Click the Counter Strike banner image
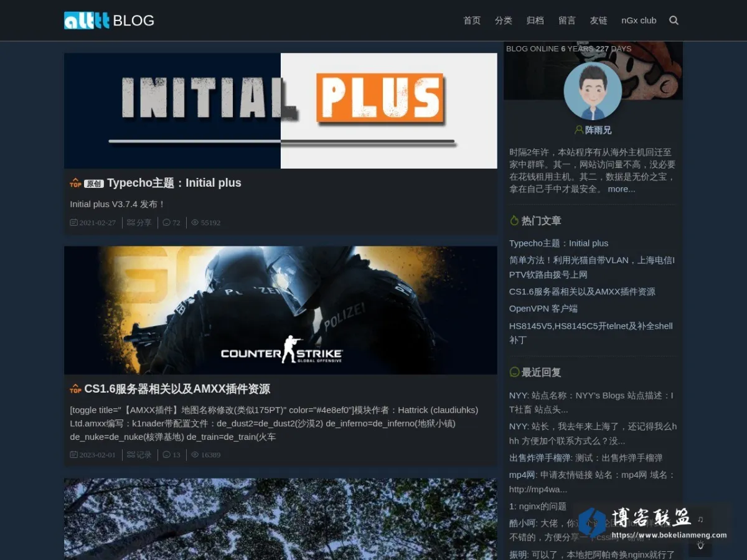 tap(281, 310)
